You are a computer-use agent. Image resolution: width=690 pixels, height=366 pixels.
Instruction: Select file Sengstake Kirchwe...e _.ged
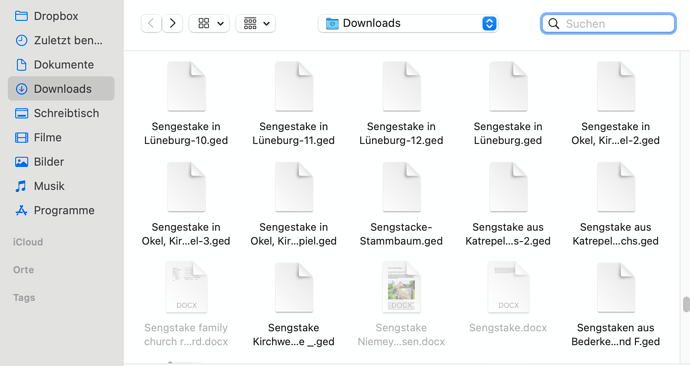pos(294,305)
